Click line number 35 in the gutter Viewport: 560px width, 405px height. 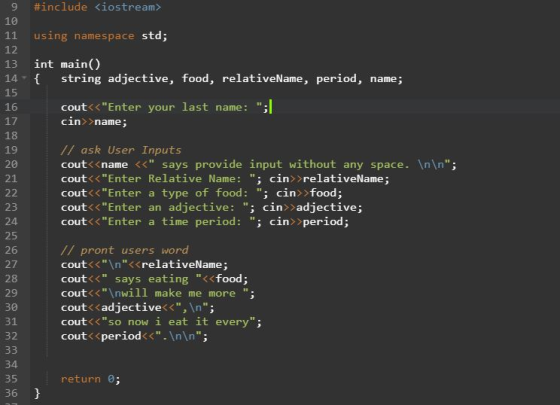pos(11,379)
